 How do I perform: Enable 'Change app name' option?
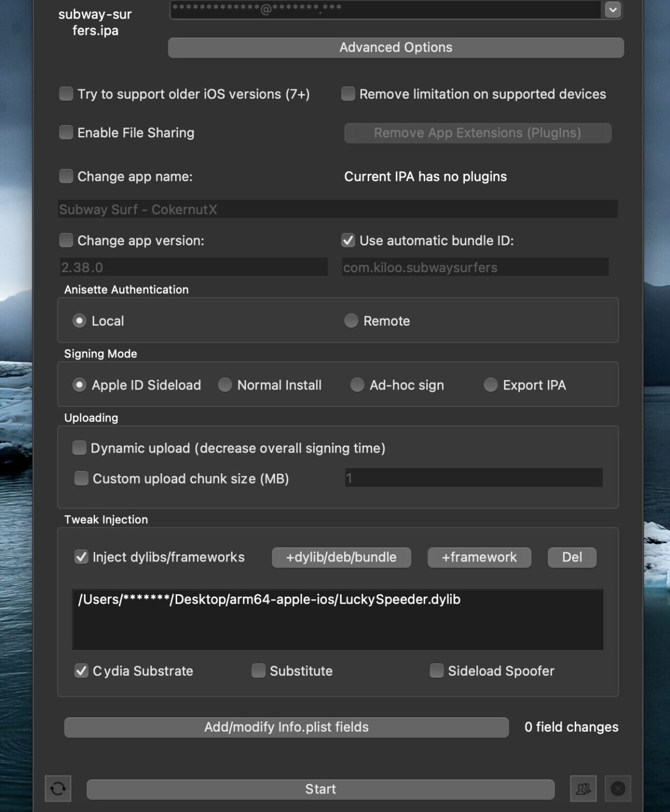(x=66, y=176)
